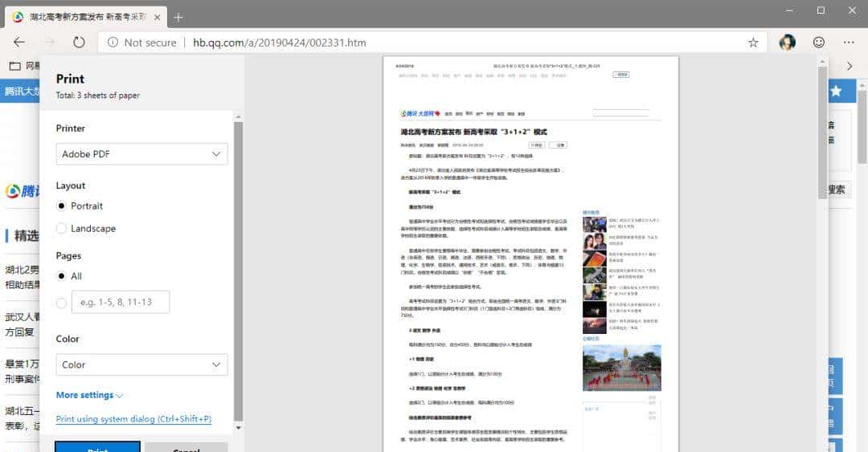Image resolution: width=868 pixels, height=452 pixels.
Task: Bookmark the page with the star icon
Action: (753, 43)
